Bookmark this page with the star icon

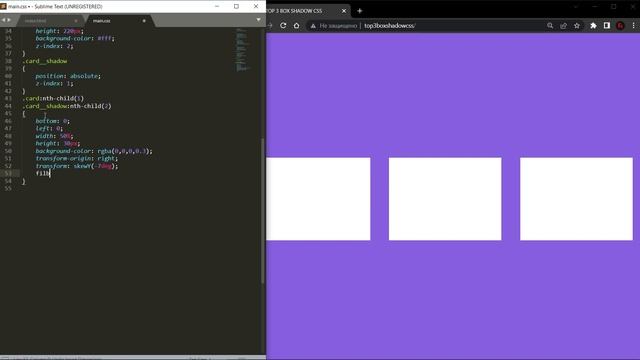pos(577,25)
